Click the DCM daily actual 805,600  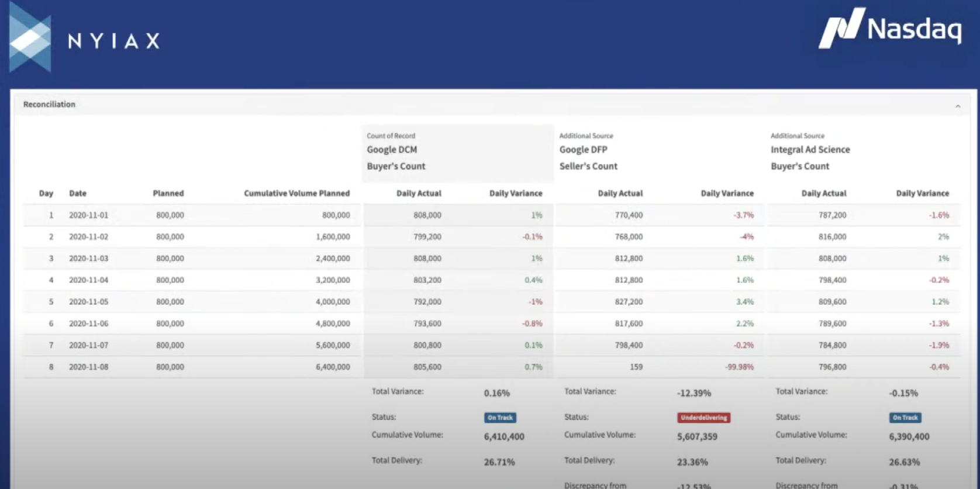(427, 367)
